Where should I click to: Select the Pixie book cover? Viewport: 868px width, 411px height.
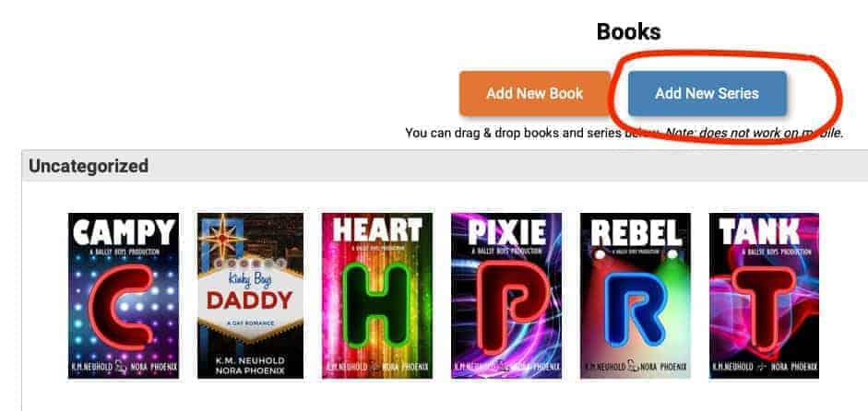point(506,296)
